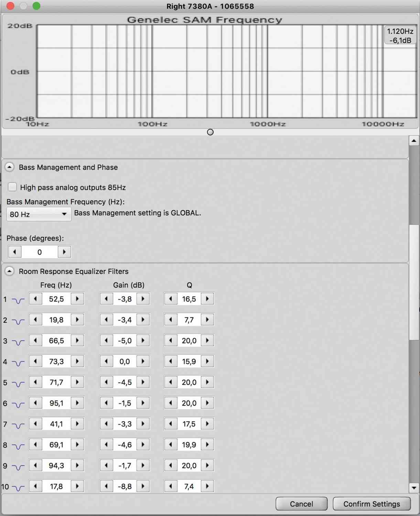Click the vertical scrollbar thumb
420x516 pixels.
pyautogui.click(x=414, y=282)
